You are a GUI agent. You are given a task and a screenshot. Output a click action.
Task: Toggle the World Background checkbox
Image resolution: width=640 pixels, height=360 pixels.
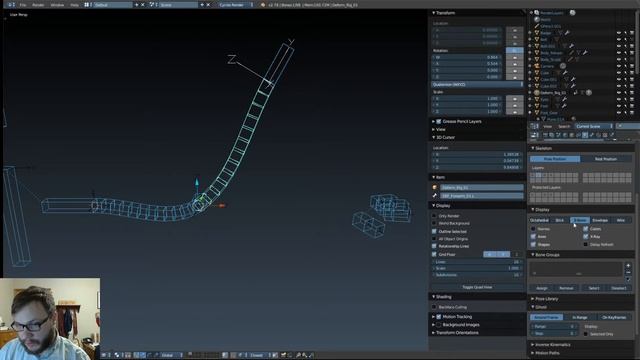tap(434, 223)
